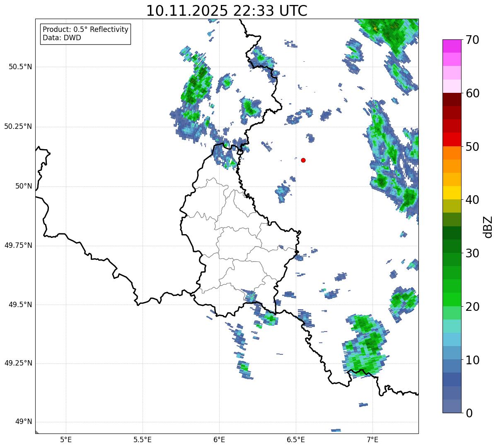The image size is (498, 448).
Task: Click the "dBZ" colorbar axis label
Action: click(x=488, y=226)
